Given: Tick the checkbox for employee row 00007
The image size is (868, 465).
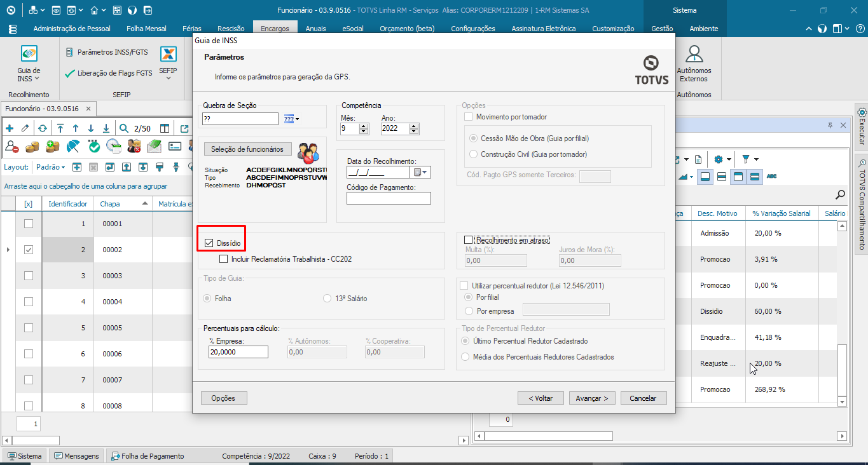Looking at the screenshot, I should coord(29,380).
